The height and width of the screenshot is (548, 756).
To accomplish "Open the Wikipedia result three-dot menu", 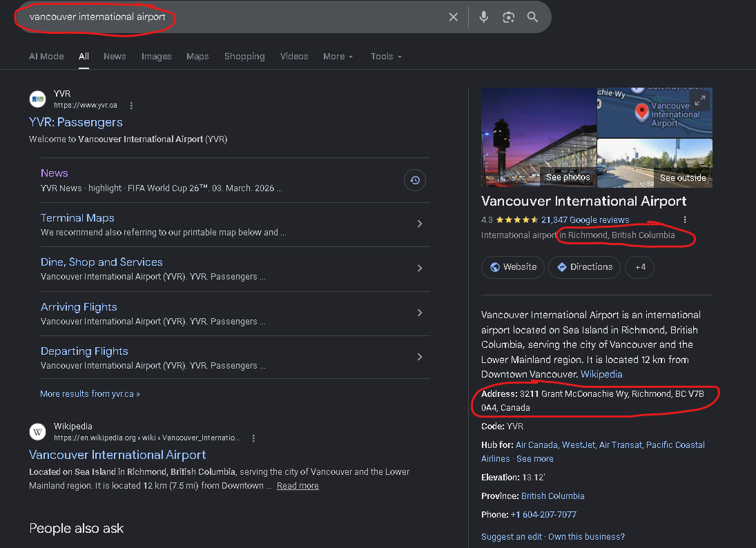I will point(253,438).
